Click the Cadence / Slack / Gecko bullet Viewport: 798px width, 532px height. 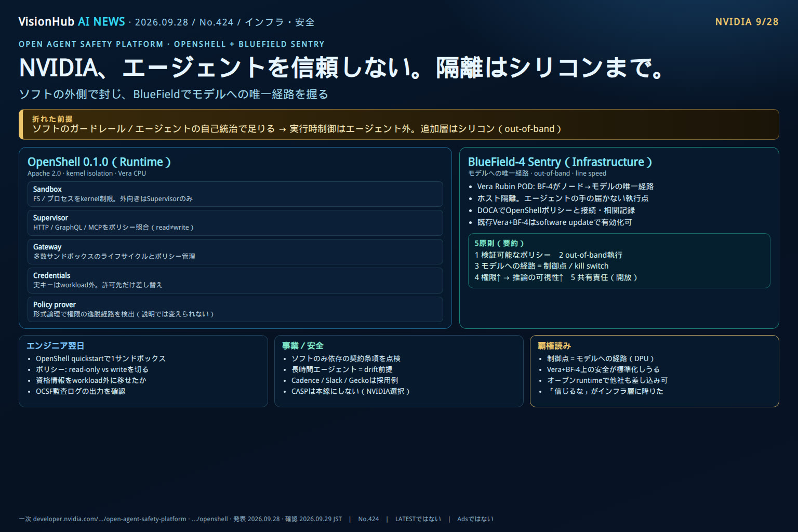pyautogui.click(x=345, y=380)
